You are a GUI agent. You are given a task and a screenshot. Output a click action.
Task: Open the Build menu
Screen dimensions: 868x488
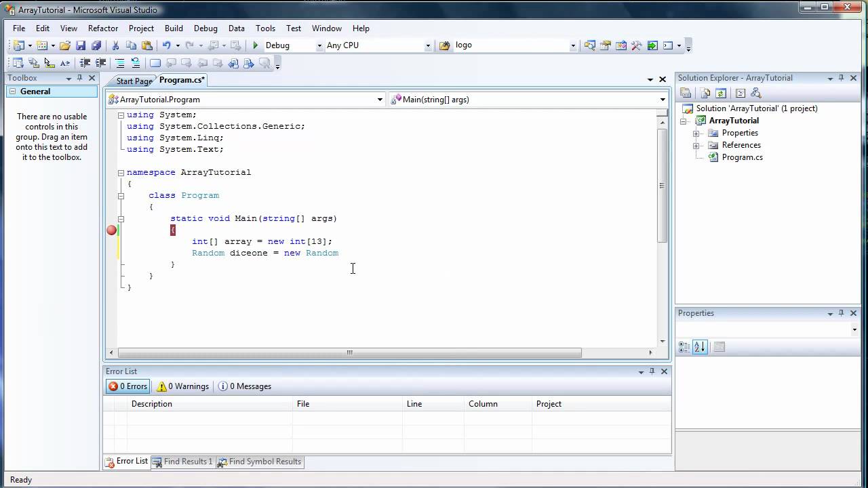(x=174, y=28)
